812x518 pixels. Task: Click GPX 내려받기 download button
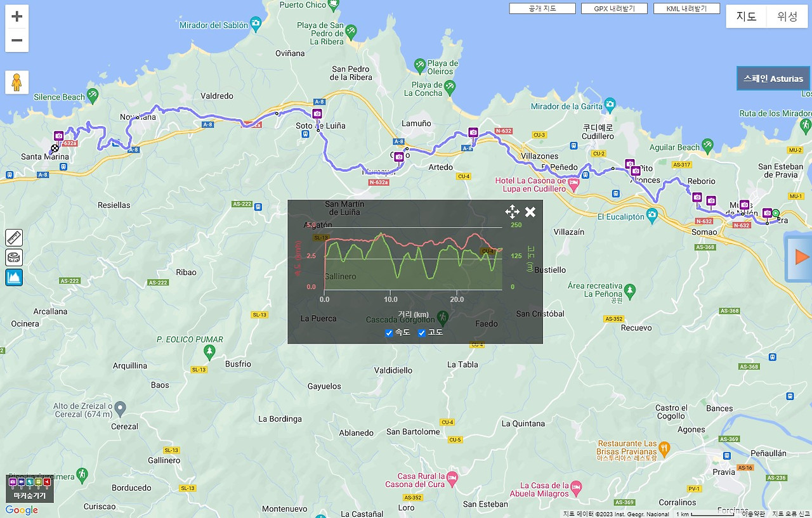pyautogui.click(x=614, y=9)
